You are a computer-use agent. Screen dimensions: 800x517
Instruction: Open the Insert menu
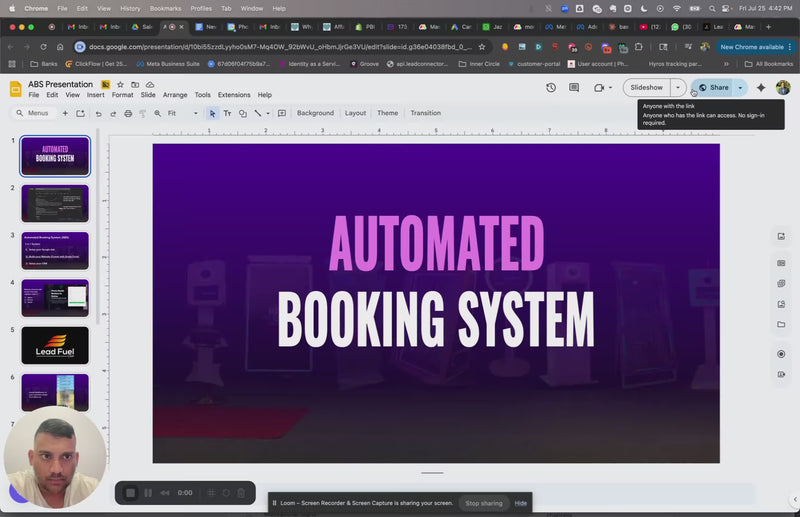point(95,95)
